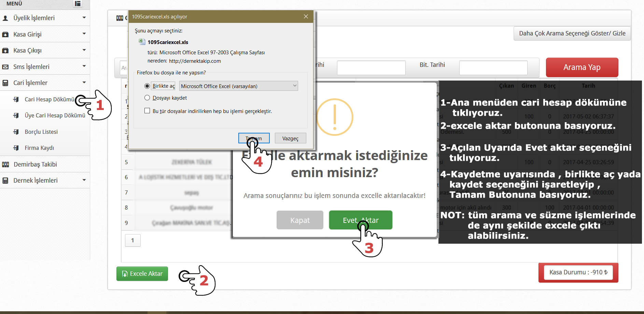Click the Borçlu Listesi entry icon
This screenshot has width=644, height=314.
16,132
